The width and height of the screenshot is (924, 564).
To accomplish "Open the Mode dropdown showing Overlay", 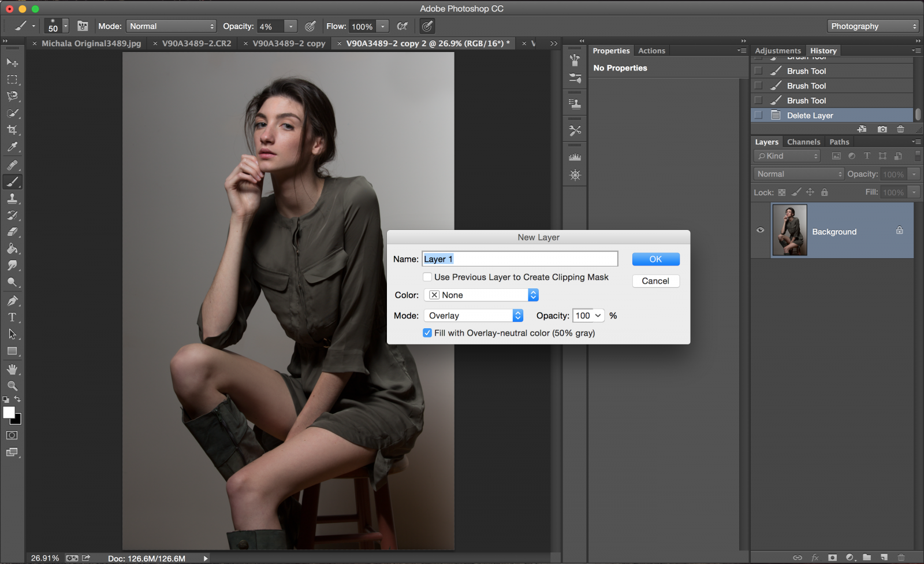I will coord(474,316).
